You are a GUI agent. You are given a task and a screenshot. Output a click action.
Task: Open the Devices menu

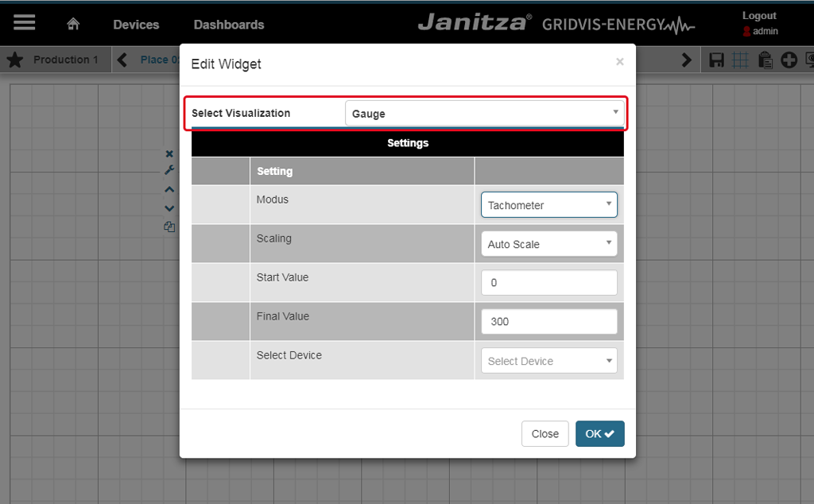click(136, 25)
